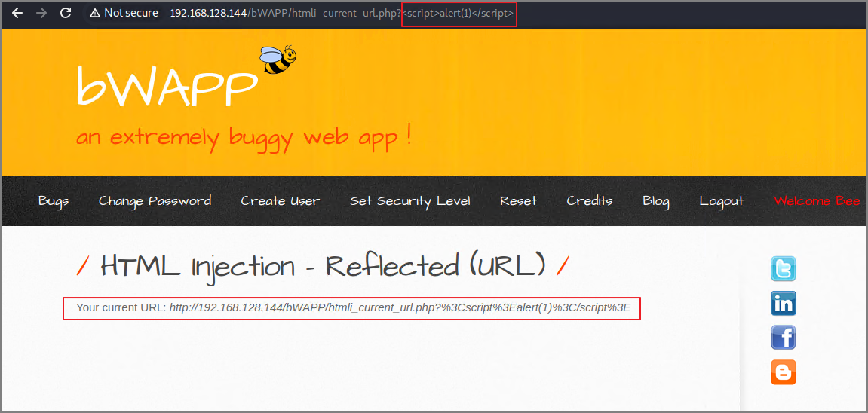Open the Blogger icon link

click(x=784, y=372)
